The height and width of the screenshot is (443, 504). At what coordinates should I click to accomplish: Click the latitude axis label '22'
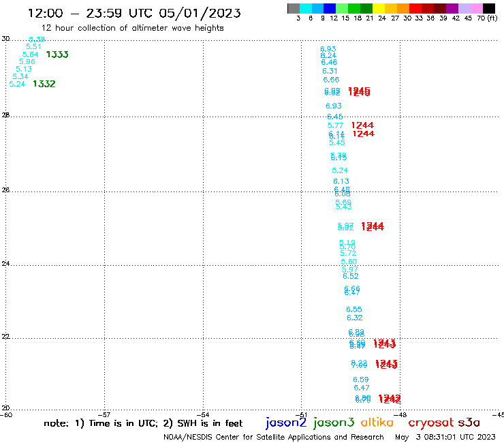[x=5, y=337]
